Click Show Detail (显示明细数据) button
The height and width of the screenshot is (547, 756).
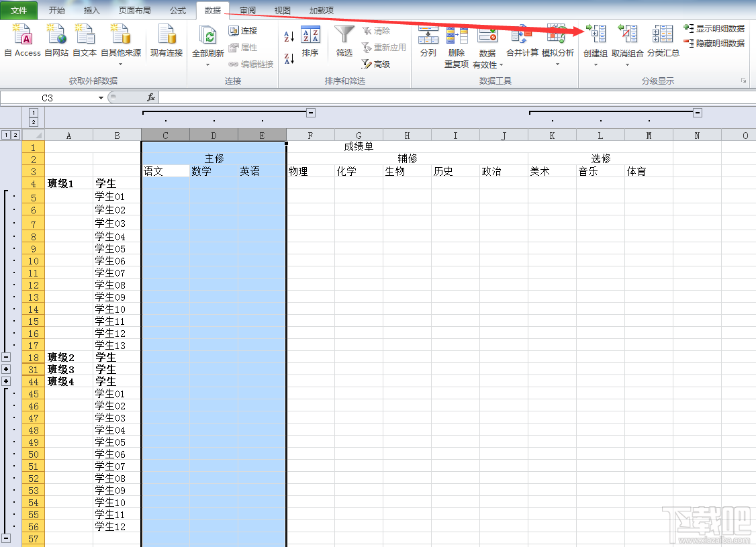tap(714, 29)
